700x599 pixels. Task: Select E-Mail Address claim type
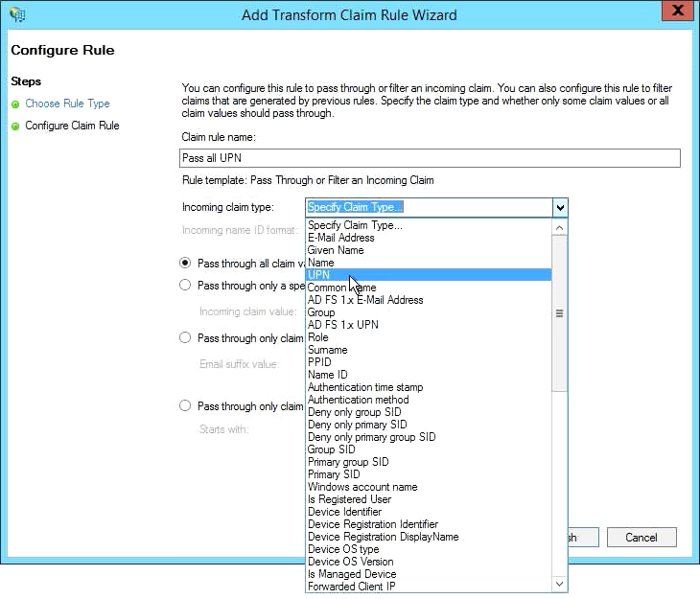(x=340, y=238)
